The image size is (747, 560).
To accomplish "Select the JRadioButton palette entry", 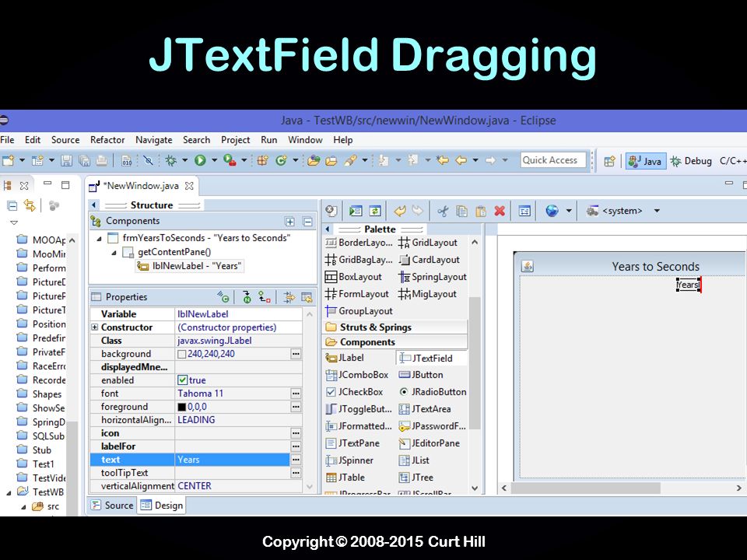I will pos(433,392).
